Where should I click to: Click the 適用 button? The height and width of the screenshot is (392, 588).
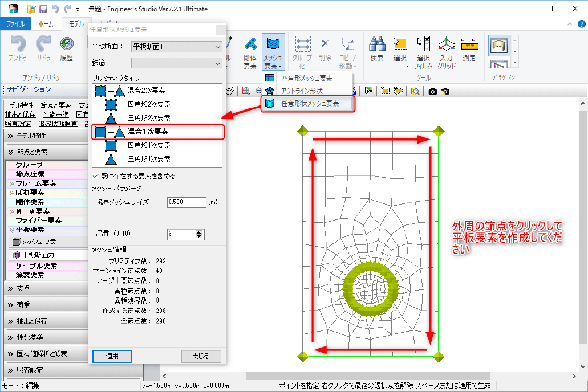[x=112, y=356]
